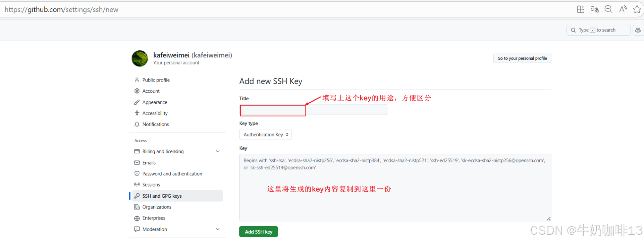The image size is (644, 241).
Task: Click the Billing and licensing label
Action: [x=163, y=151]
